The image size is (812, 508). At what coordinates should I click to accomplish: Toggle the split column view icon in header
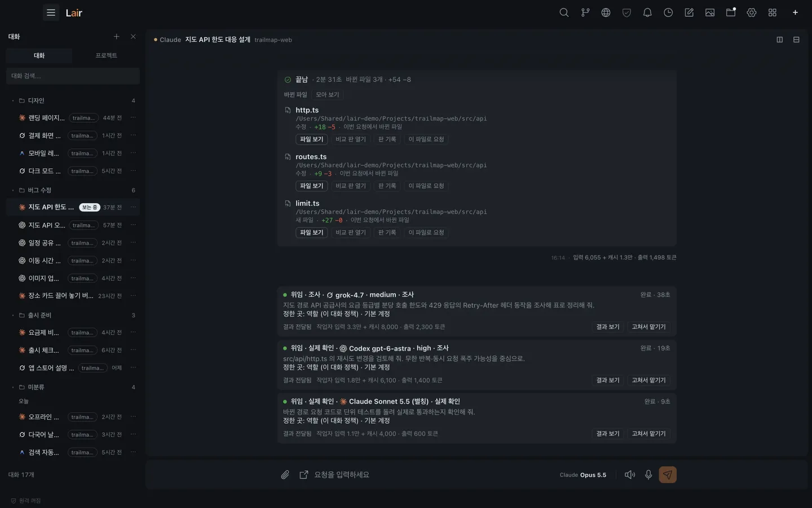pyautogui.click(x=780, y=40)
